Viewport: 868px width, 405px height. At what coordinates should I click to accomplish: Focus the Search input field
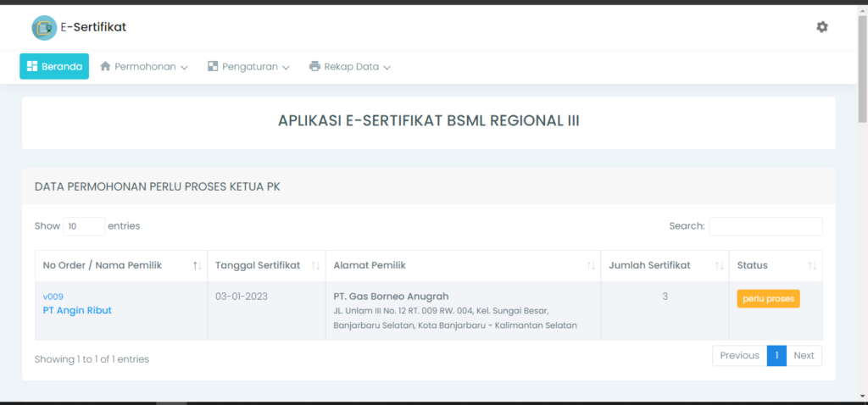(x=765, y=226)
